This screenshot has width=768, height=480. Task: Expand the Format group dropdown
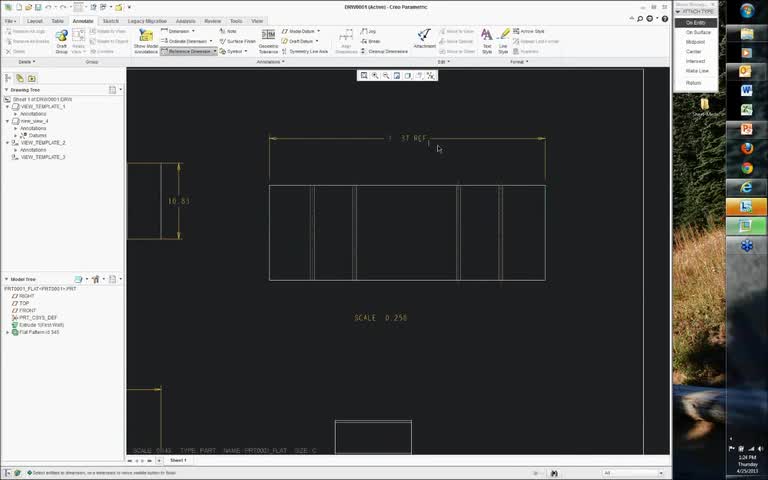[519, 62]
